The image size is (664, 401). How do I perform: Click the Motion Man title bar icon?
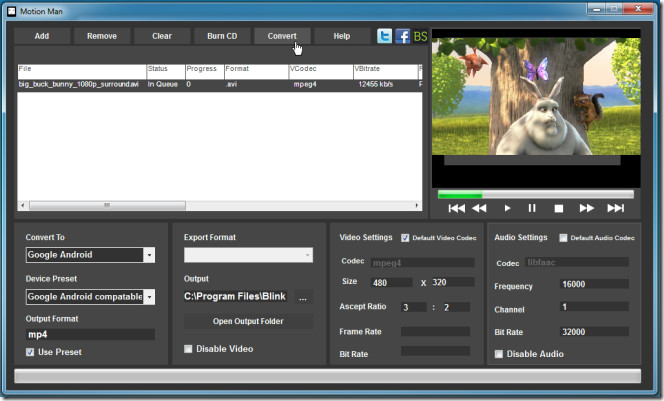click(x=11, y=11)
